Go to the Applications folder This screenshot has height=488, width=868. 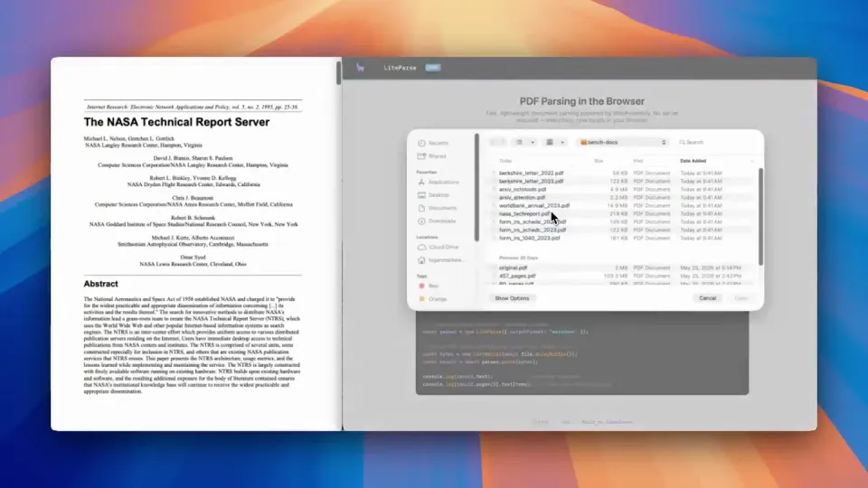click(439, 182)
